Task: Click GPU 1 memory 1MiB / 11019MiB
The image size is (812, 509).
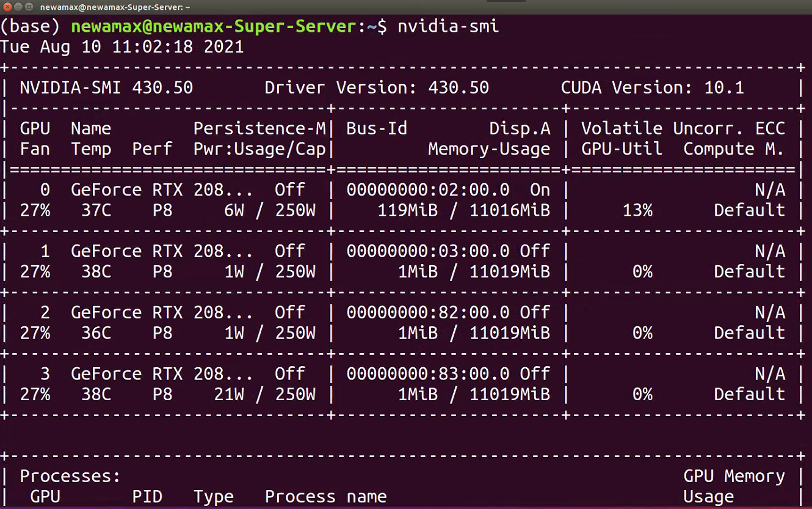Action: pyautogui.click(x=474, y=271)
